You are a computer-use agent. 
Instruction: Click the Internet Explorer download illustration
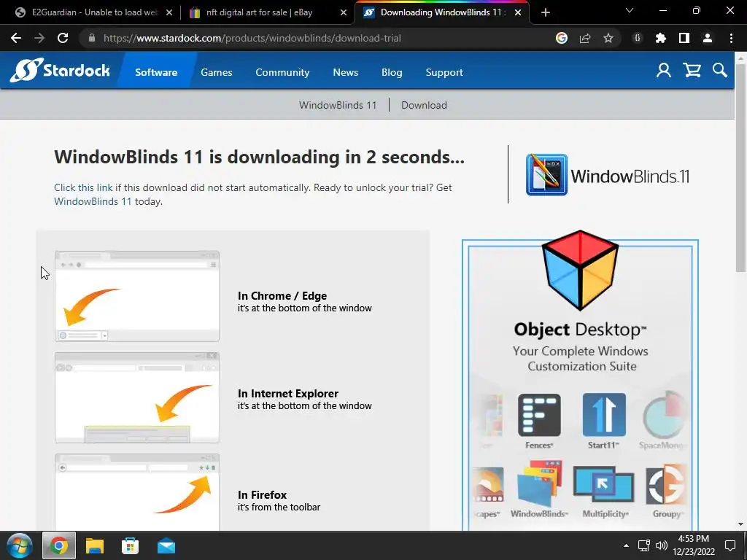pos(137,398)
